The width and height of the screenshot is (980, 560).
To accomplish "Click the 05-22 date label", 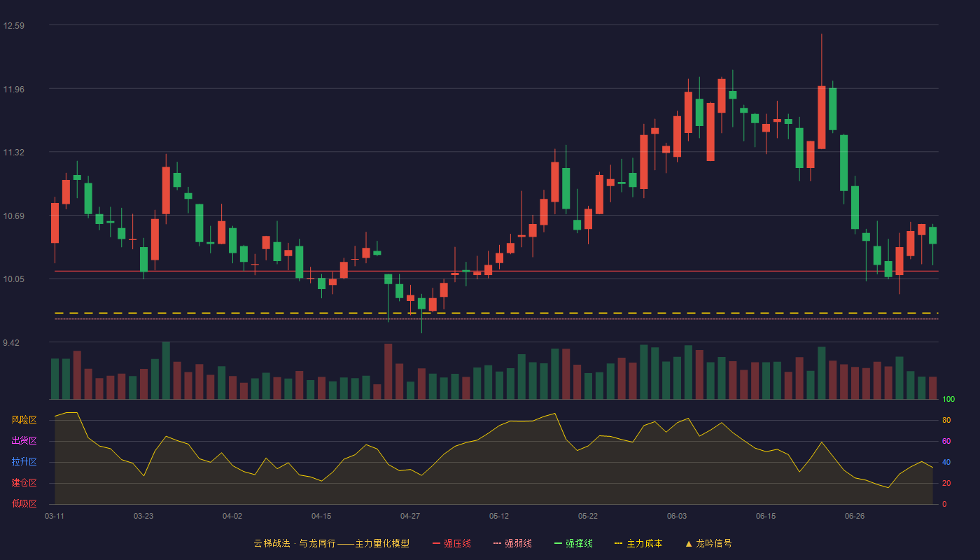I will point(588,516).
